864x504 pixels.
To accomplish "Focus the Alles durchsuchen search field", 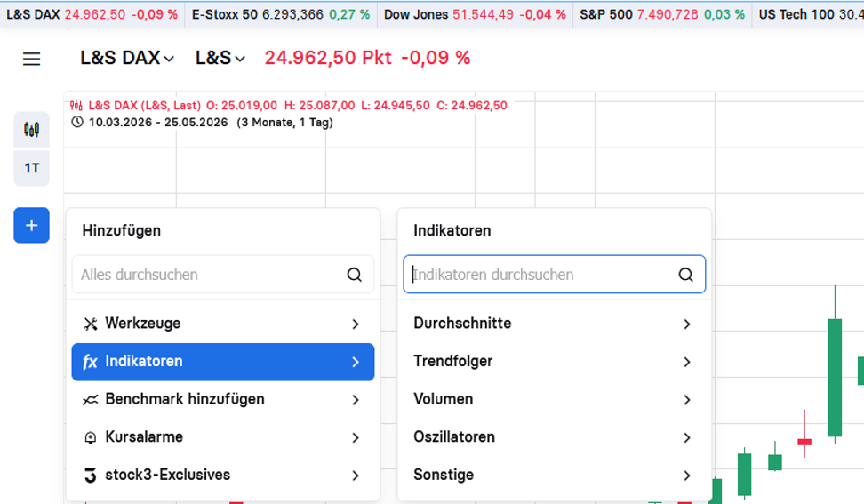I will [x=222, y=275].
